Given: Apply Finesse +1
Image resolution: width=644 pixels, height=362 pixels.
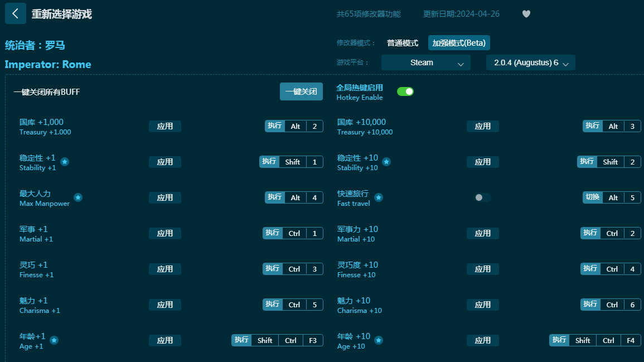Looking at the screenshot, I should pyautogui.click(x=164, y=269).
